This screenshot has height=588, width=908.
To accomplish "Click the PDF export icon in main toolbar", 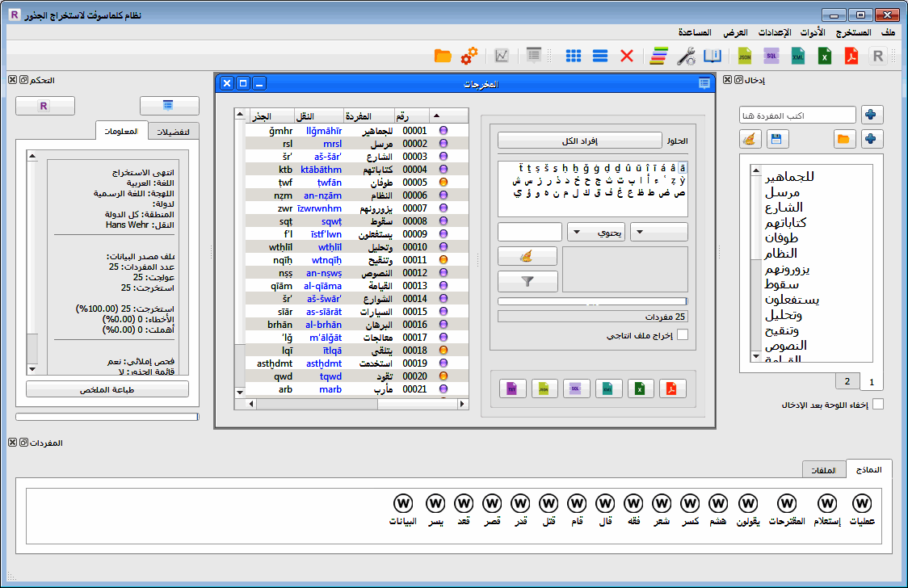I will [851, 57].
